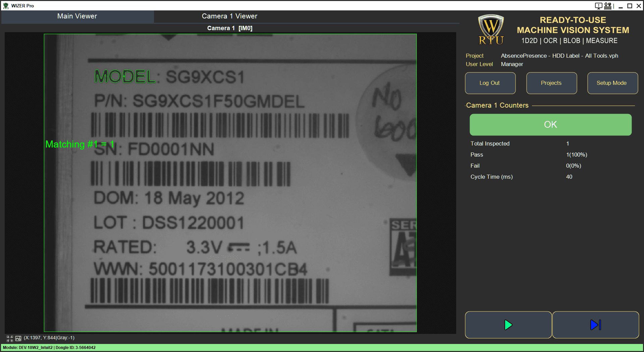Click the 'READY-TO-USE MACHINE VISION SYSTEM' heading
Viewport: 644px width, 352px height.
pos(573,25)
